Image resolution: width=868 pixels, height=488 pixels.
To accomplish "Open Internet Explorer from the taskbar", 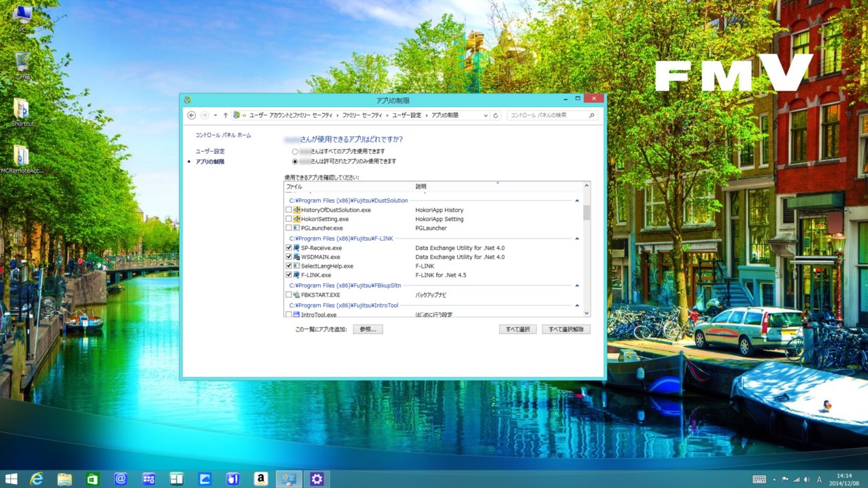I will (x=37, y=479).
